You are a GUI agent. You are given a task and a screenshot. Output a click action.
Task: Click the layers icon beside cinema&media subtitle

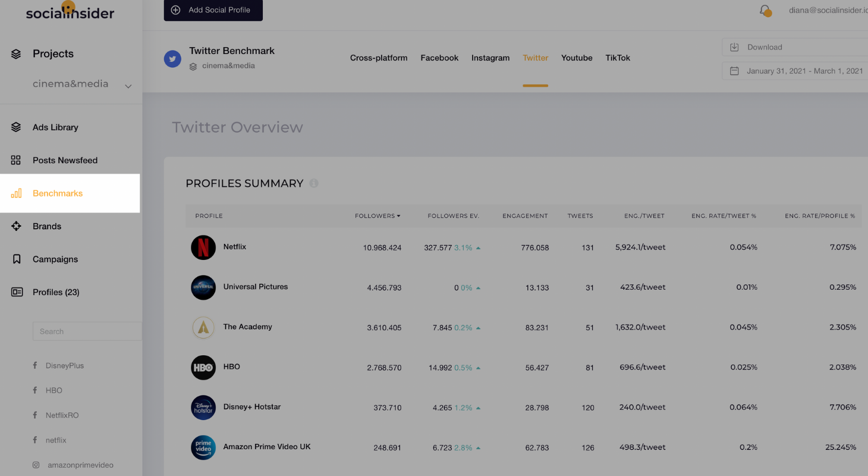pos(193,67)
